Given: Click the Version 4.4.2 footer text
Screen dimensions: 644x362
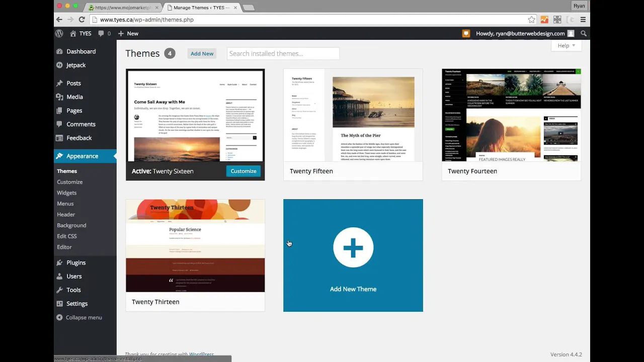Looking at the screenshot, I should (566, 354).
